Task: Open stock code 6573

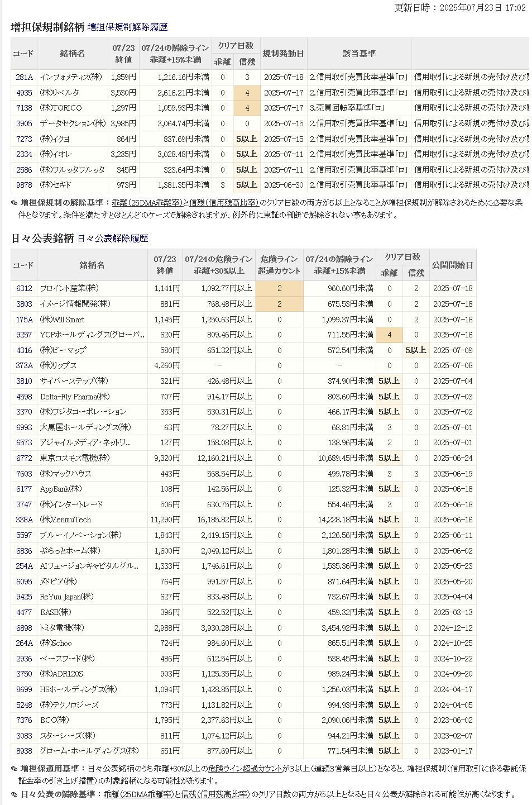Action: pos(24,442)
